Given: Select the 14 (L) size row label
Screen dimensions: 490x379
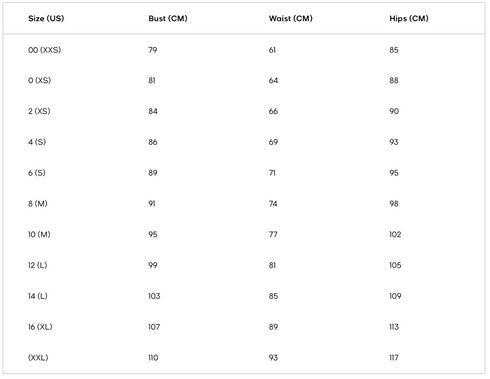Looking at the screenshot, I should pos(38,296).
